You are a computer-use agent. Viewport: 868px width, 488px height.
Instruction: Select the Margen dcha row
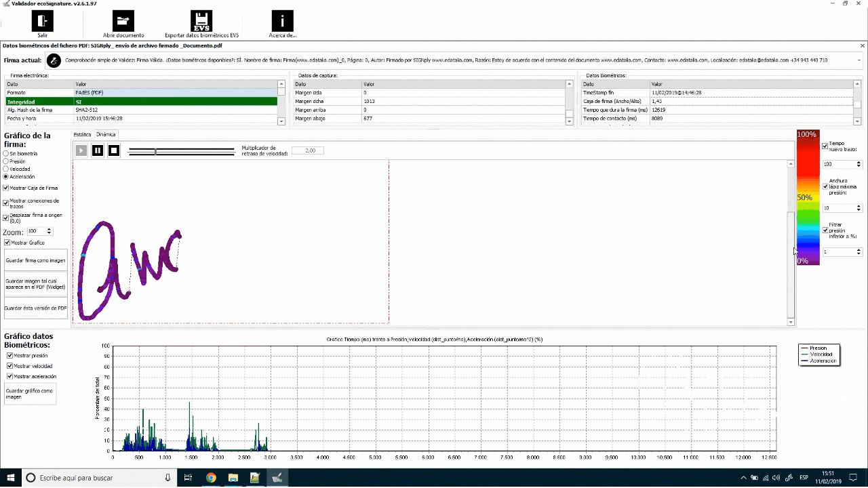point(429,101)
